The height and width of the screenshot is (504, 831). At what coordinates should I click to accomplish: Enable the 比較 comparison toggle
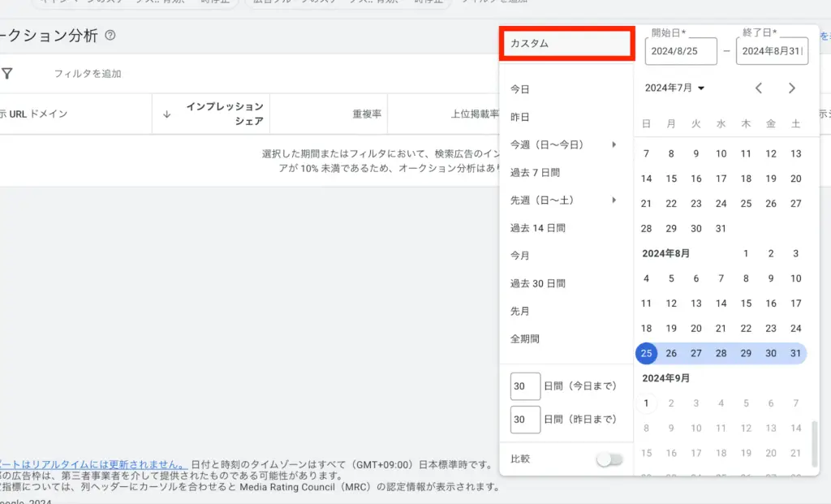[609, 459]
